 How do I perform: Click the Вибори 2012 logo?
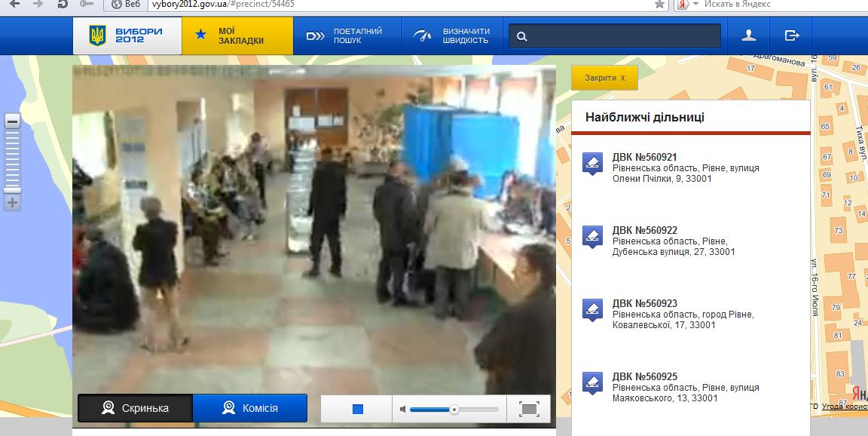click(127, 35)
